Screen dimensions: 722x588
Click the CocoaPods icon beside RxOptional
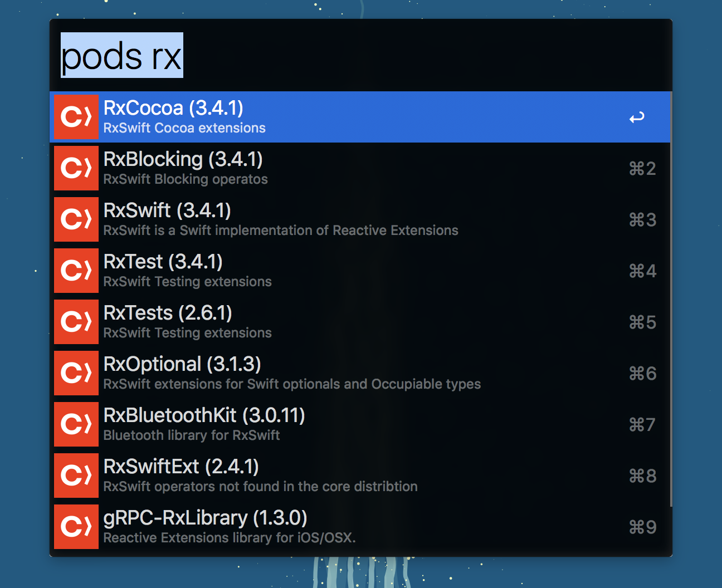[x=76, y=373]
